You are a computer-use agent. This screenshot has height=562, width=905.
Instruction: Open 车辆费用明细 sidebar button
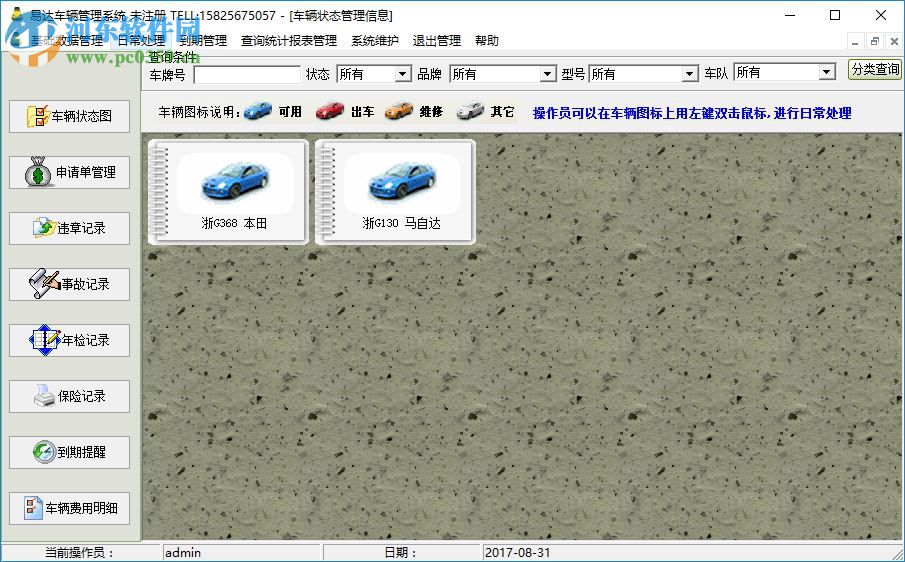[x=69, y=508]
